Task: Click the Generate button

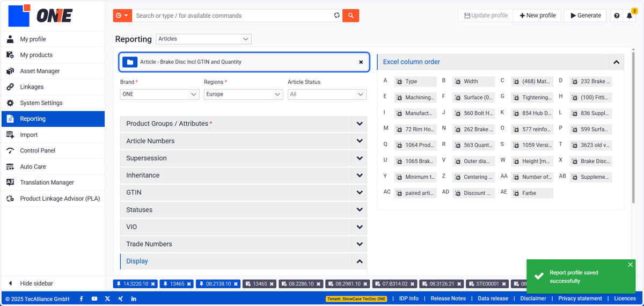Action: pyautogui.click(x=585, y=16)
